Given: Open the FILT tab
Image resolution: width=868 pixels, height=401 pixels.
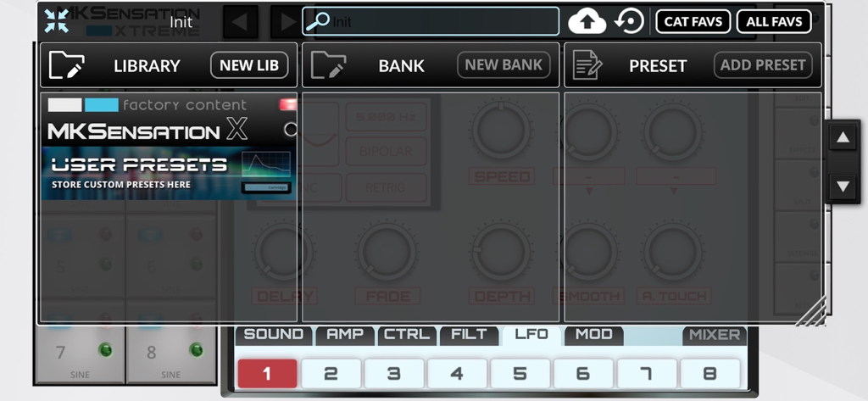Looking at the screenshot, I should [469, 335].
